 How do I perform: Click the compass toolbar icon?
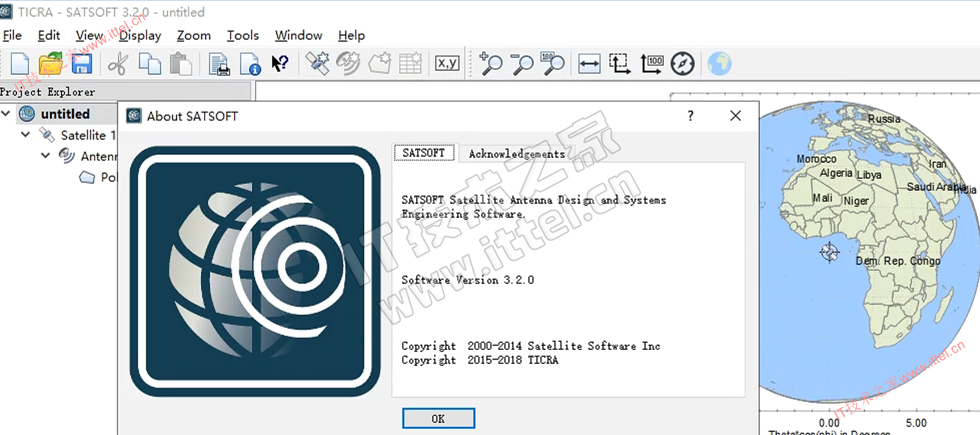pos(682,64)
